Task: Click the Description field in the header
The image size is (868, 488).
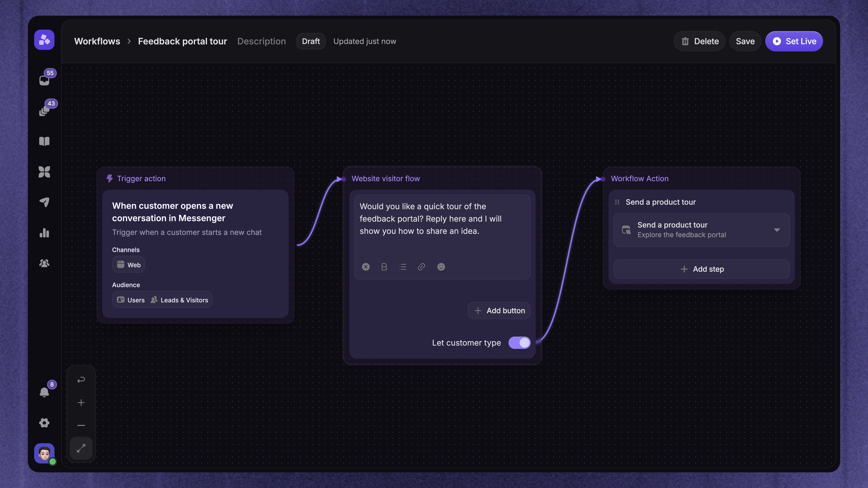Action: (x=262, y=41)
